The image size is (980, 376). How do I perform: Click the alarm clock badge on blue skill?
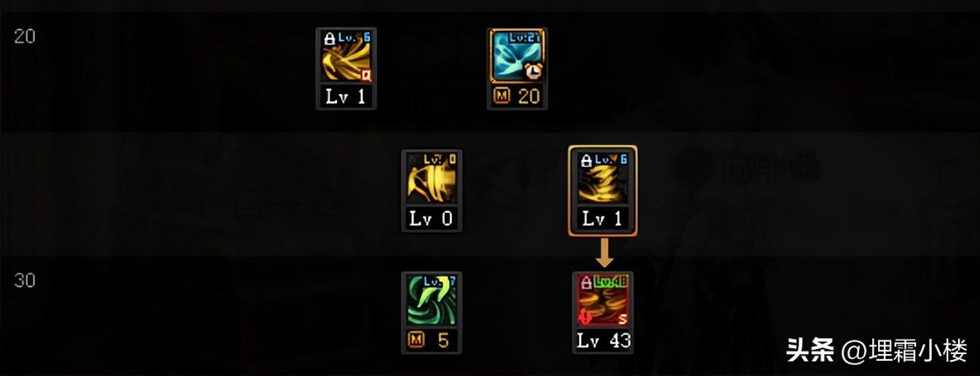click(534, 71)
